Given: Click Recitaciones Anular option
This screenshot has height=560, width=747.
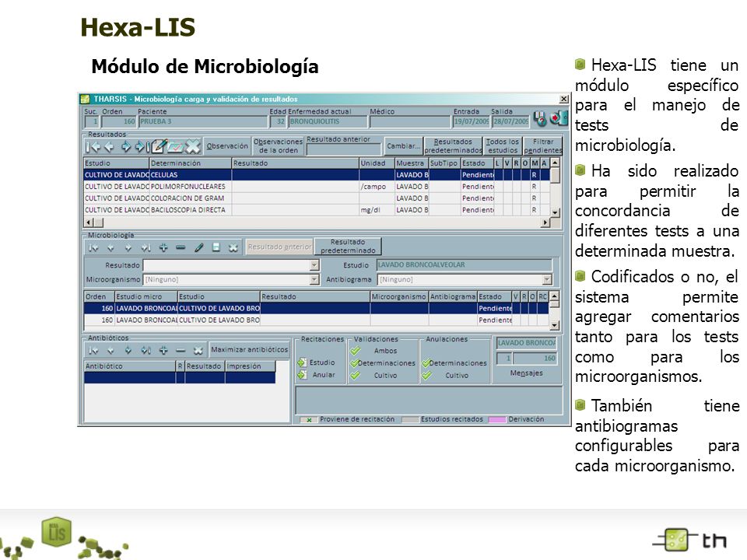Looking at the screenshot, I should (x=317, y=375).
